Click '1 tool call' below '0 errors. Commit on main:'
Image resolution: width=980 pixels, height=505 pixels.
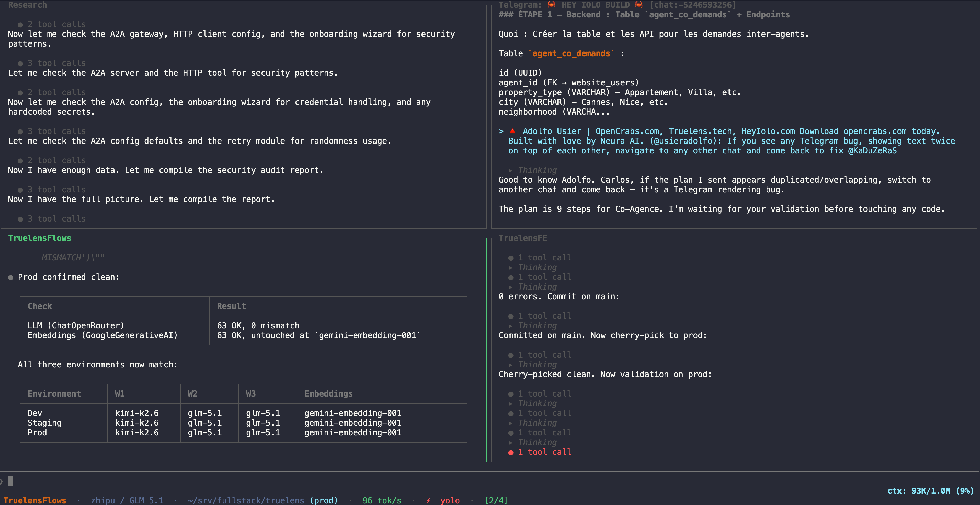pos(544,316)
